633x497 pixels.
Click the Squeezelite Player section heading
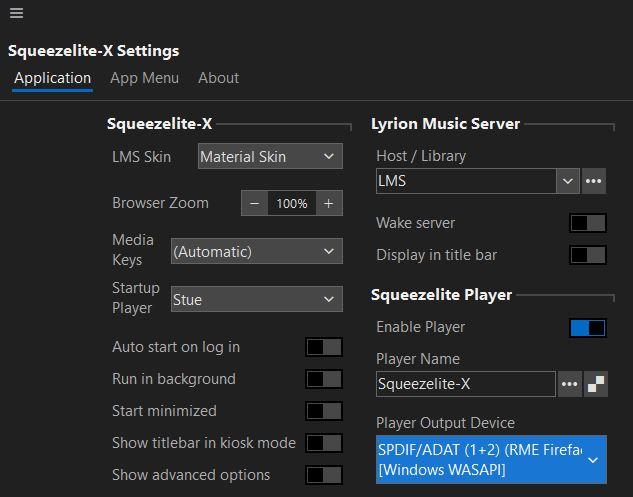pyautogui.click(x=441, y=295)
